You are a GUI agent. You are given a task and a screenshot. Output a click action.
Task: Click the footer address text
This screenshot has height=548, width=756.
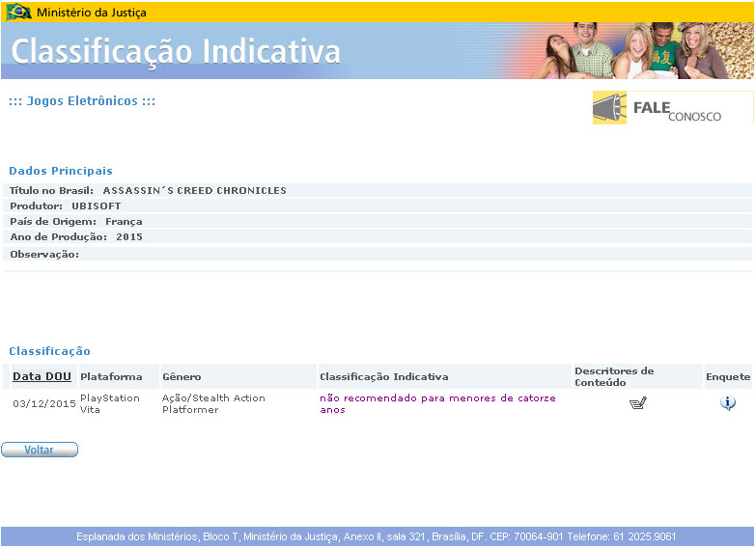(x=377, y=536)
